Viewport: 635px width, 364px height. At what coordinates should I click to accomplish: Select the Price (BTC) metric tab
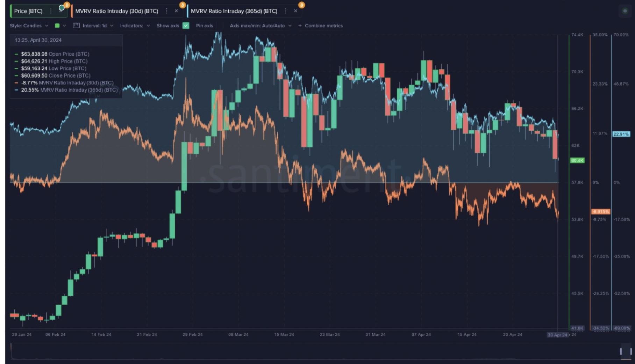click(28, 11)
